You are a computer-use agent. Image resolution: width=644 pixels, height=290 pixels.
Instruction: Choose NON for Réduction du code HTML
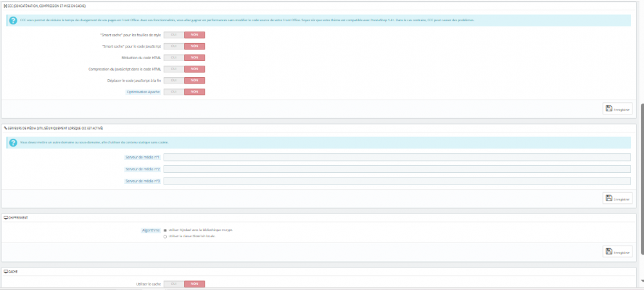[x=194, y=58]
